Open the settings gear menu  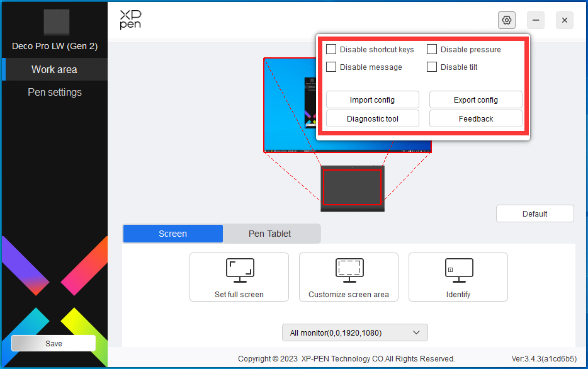[507, 20]
